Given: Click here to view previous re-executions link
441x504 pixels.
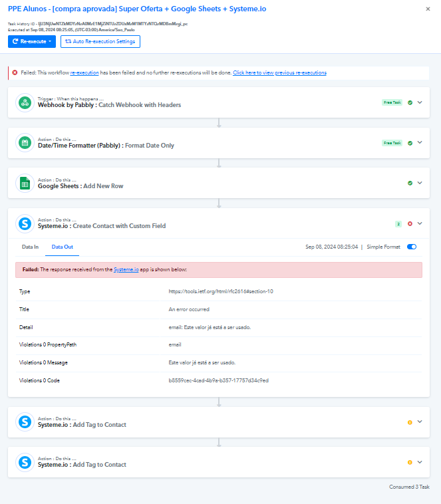Looking at the screenshot, I should tap(279, 72).
